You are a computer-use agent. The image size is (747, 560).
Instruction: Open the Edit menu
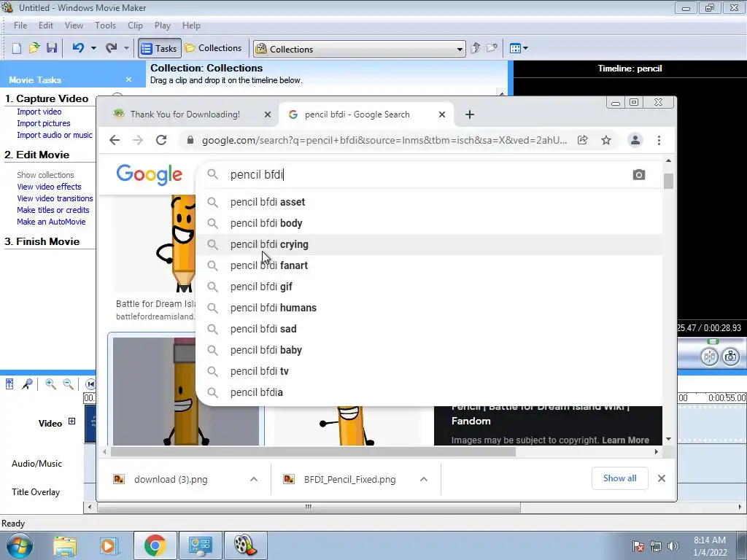point(46,26)
